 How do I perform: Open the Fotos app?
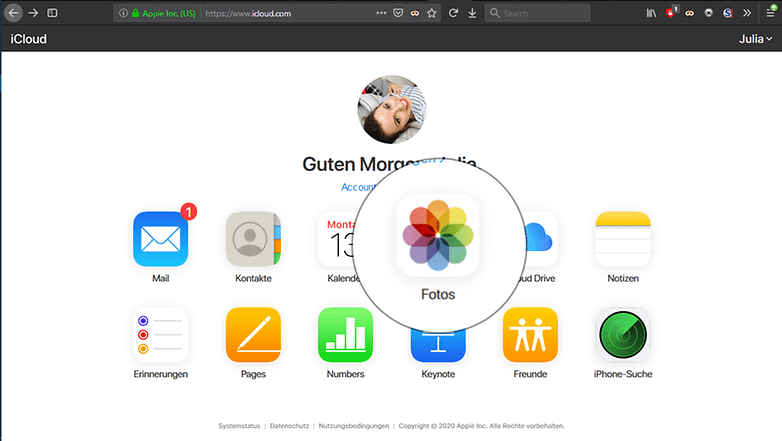pyautogui.click(x=438, y=235)
